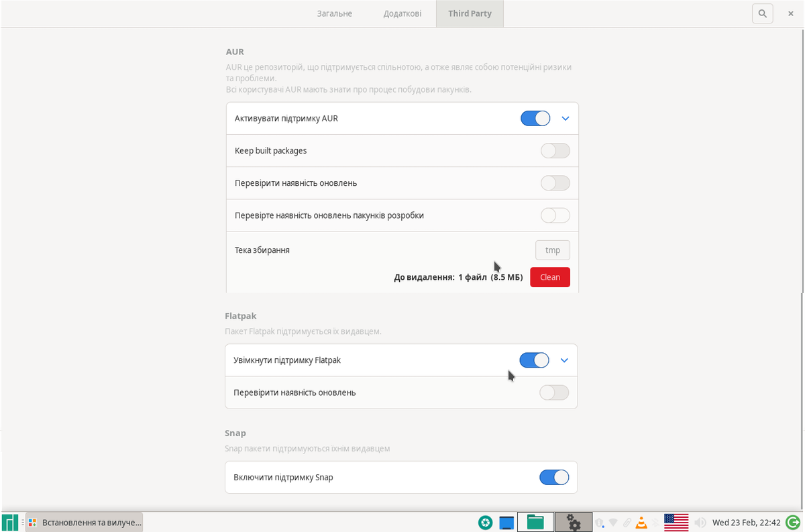
Task: Click the 'До видалення: 1 файл (8.5 МБ)' text
Action: tap(458, 277)
